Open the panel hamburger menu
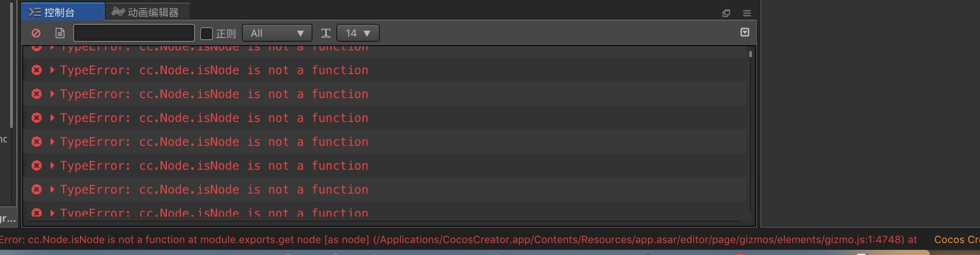 (x=747, y=13)
